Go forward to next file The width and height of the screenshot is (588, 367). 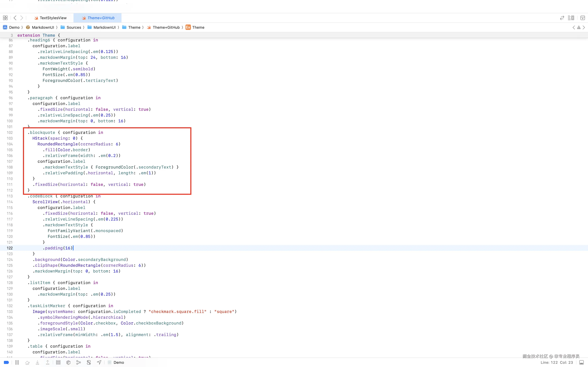coord(22,18)
